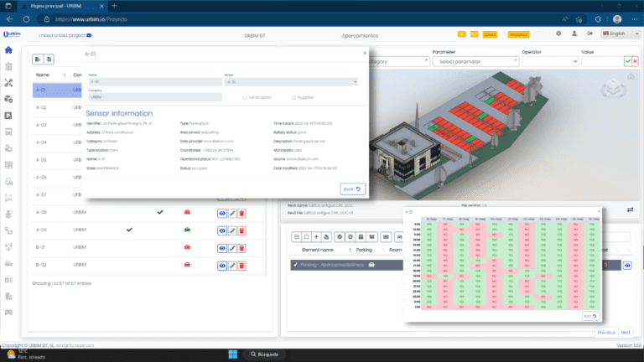Toggle visibility eye for A-09 row

[x=222, y=230]
